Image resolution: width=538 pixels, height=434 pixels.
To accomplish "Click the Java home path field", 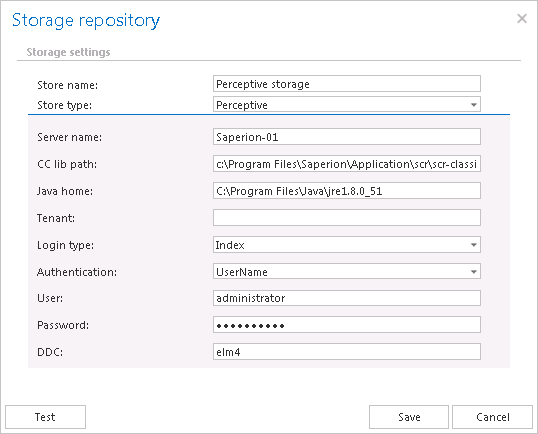I will click(347, 191).
